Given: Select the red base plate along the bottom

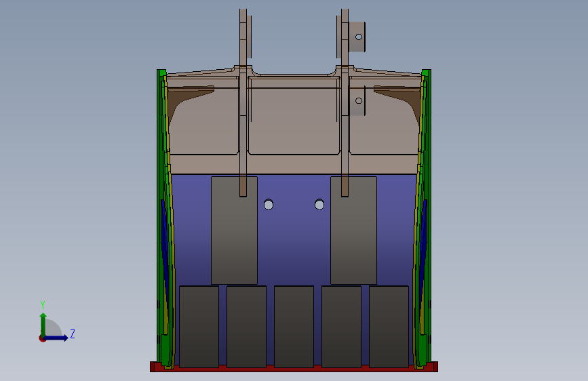Looking at the screenshot, I should 294,368.
